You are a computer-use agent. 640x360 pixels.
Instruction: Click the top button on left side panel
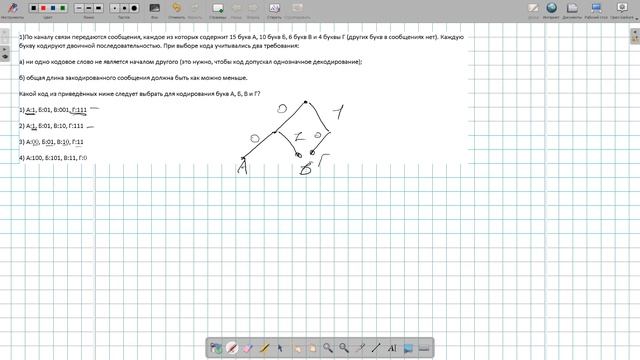(x=5, y=36)
